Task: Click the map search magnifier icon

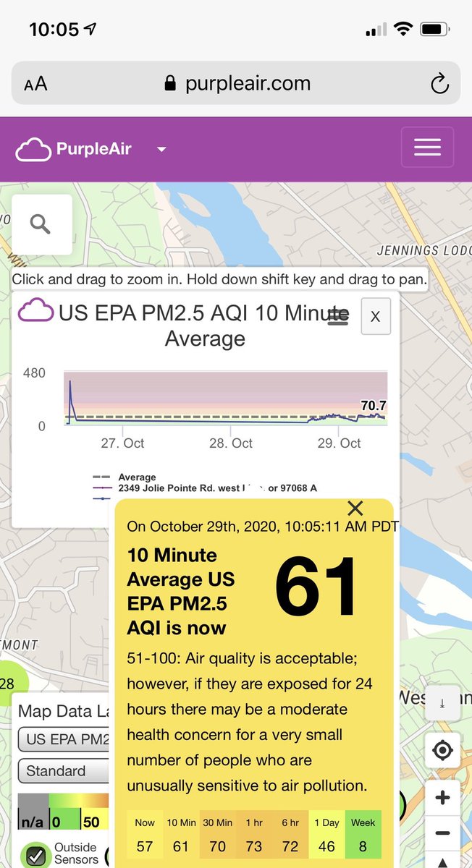Action: (41, 224)
